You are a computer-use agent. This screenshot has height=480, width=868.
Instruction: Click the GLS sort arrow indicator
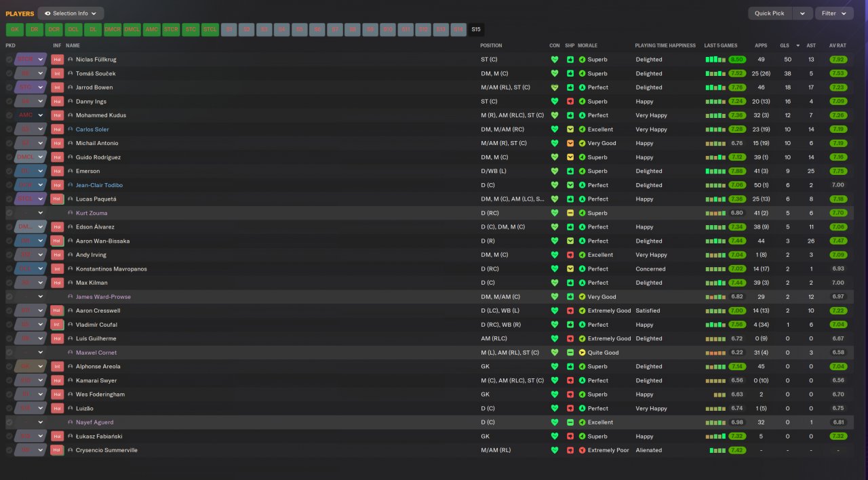click(x=797, y=45)
